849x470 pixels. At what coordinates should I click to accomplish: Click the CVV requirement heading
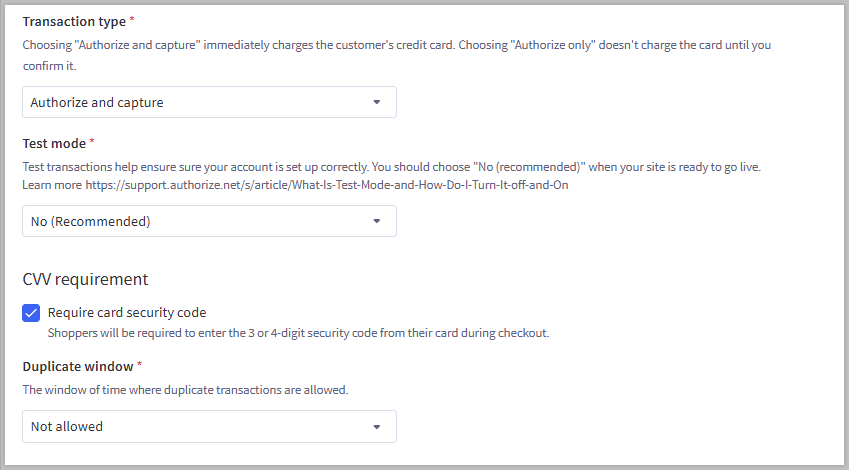[85, 279]
